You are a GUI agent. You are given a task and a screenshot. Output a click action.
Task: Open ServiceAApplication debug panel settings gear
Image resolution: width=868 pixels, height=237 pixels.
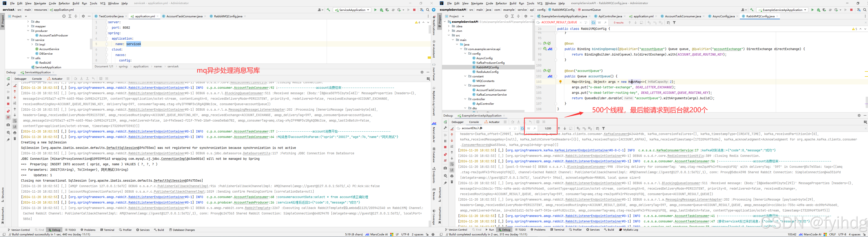[422, 72]
